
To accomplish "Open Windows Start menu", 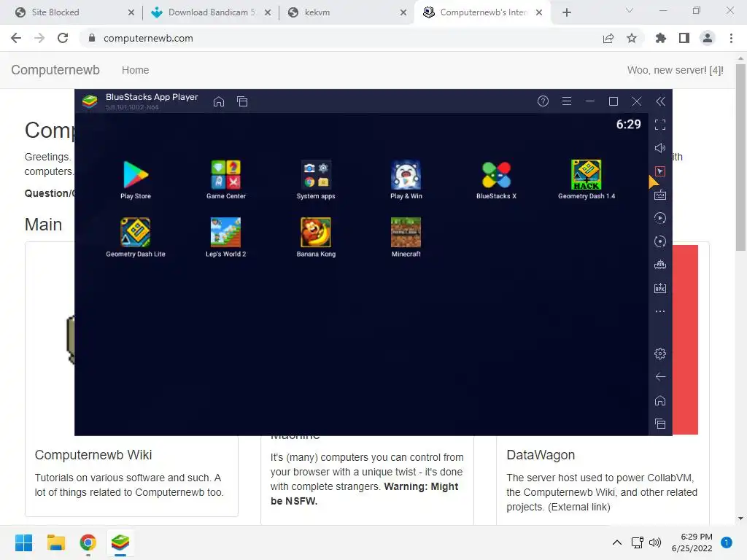I will click(24, 542).
